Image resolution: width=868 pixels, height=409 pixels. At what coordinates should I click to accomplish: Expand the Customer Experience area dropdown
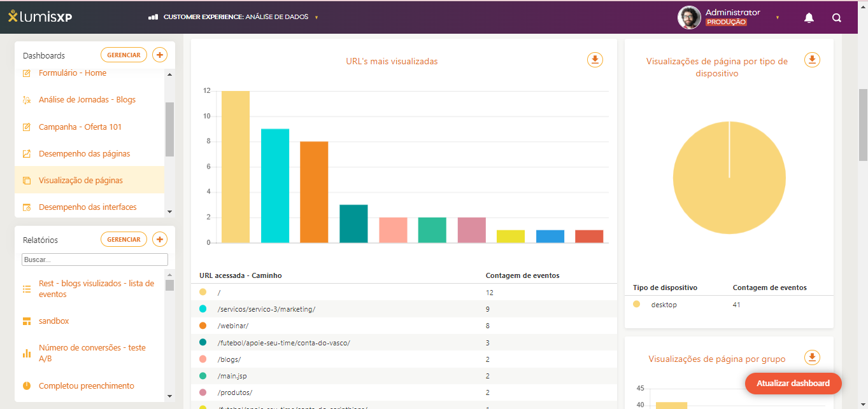[x=317, y=18]
